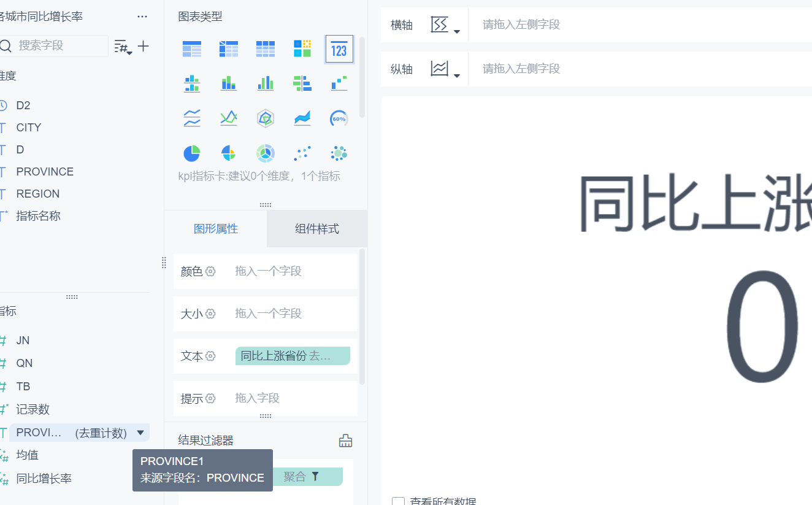Click the 大小 field drop area

coord(293,314)
